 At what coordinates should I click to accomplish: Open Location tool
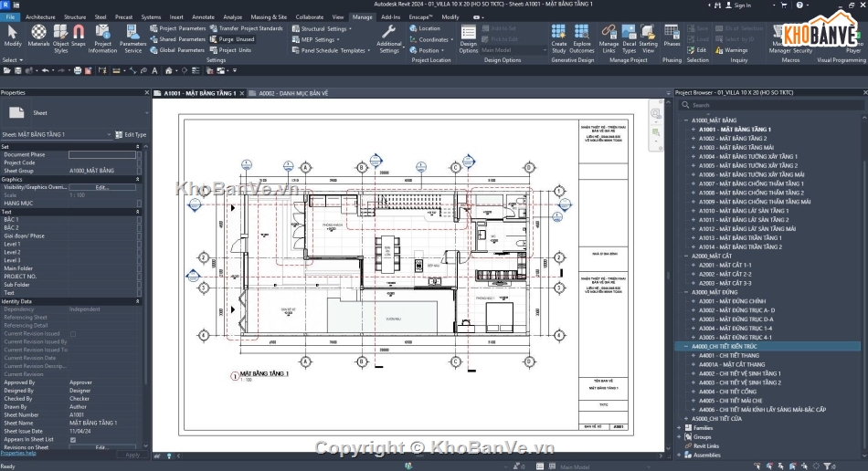[425, 28]
